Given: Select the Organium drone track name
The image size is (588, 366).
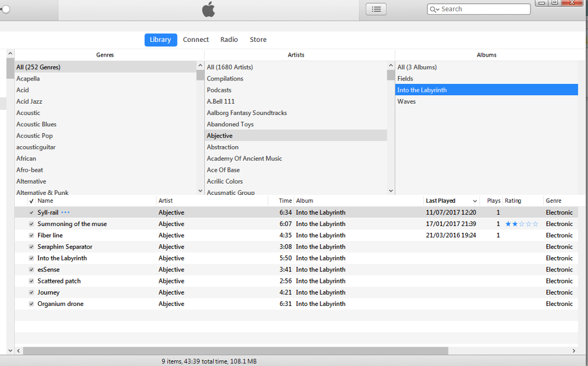Looking at the screenshot, I should click(60, 304).
